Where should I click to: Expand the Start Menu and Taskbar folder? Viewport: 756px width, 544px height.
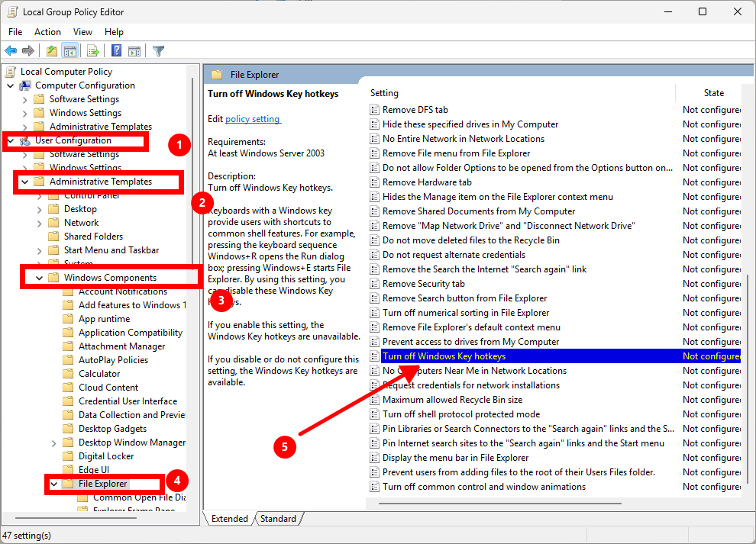click(x=40, y=250)
